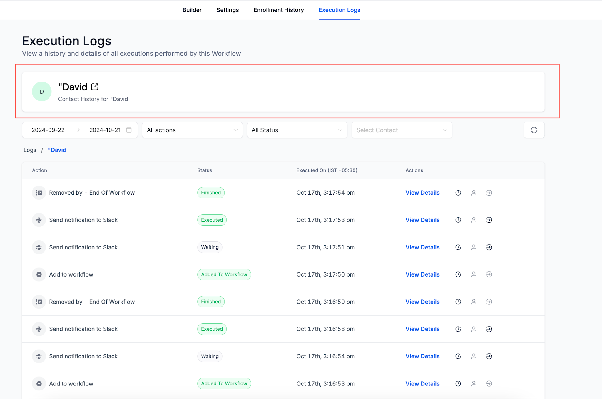Click the refresh logs icon button
The image size is (602, 399).
[534, 130]
